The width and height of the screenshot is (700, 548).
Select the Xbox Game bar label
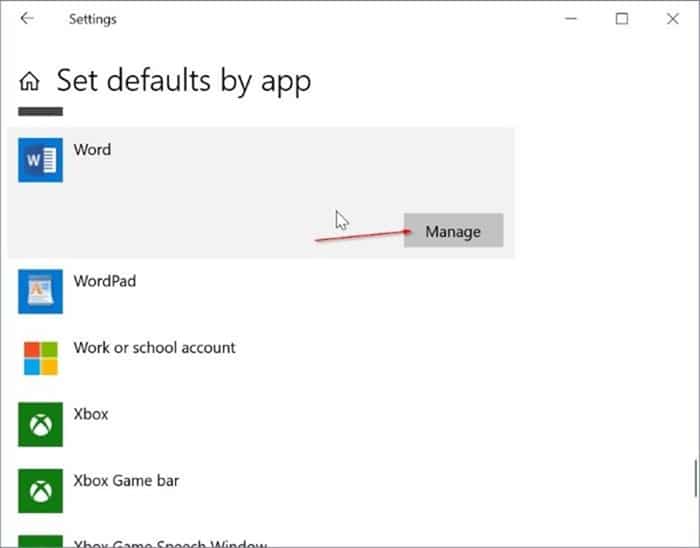tap(126, 481)
